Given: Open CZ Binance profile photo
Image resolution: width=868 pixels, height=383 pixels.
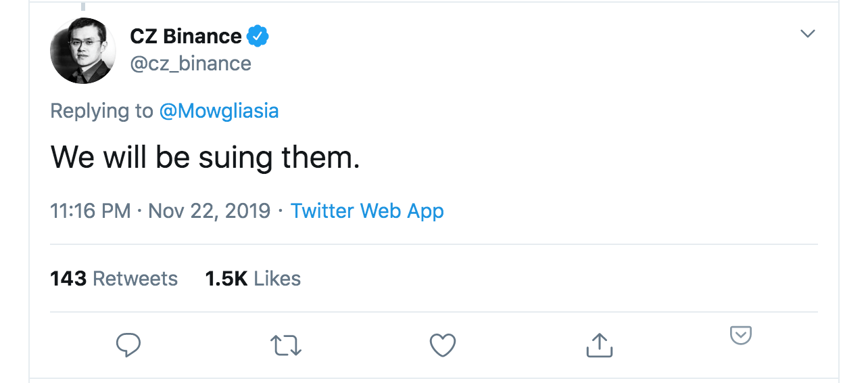Looking at the screenshot, I should click(x=83, y=51).
